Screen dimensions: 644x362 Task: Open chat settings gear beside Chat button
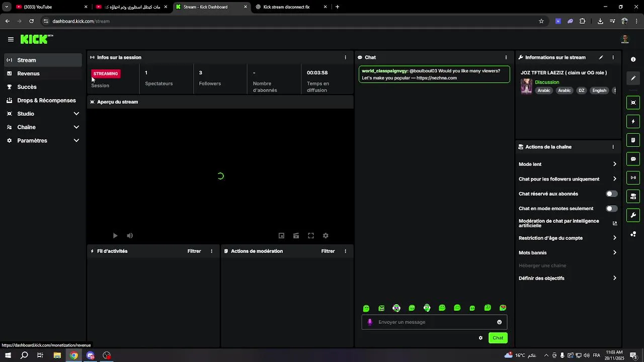click(x=480, y=338)
